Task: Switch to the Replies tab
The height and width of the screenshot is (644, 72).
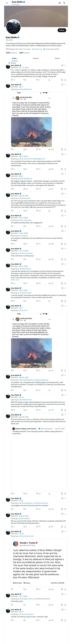Action: 36,58
